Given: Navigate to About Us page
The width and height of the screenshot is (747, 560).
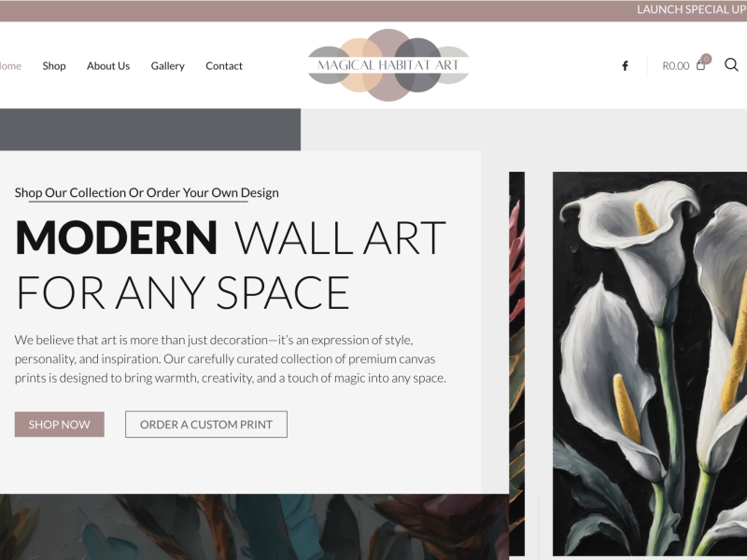Looking at the screenshot, I should [x=108, y=65].
